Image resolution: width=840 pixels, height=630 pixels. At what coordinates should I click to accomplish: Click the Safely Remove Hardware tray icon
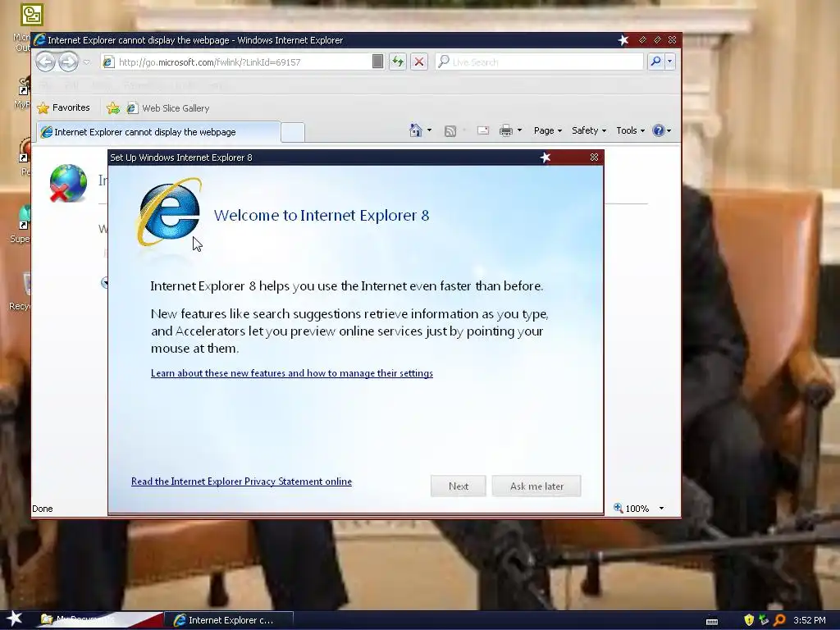(764, 620)
